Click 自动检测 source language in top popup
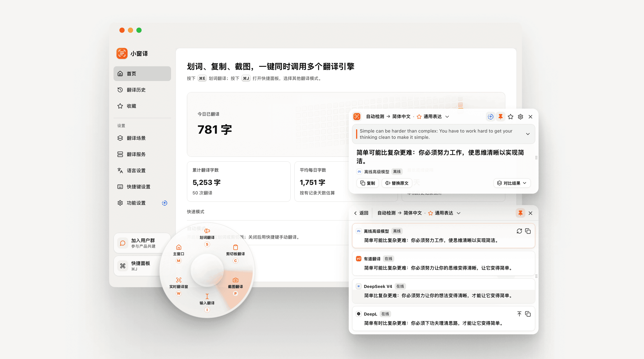644x359 pixels. tap(375, 117)
